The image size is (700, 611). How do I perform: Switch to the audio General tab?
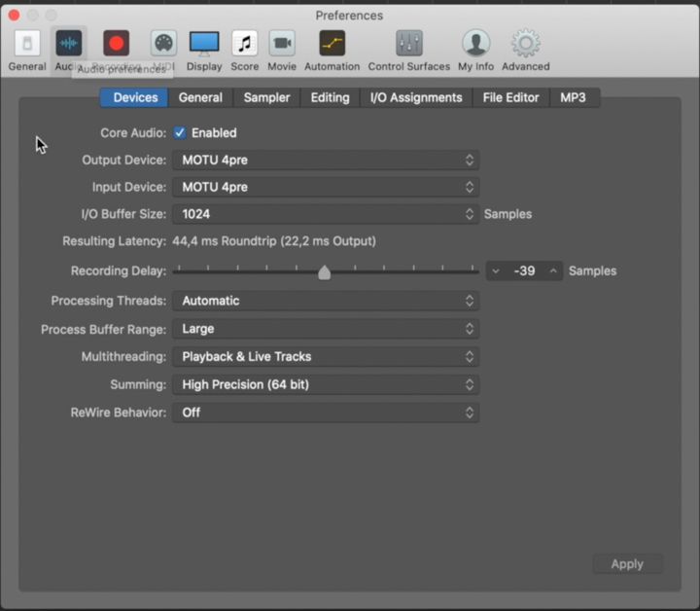200,97
